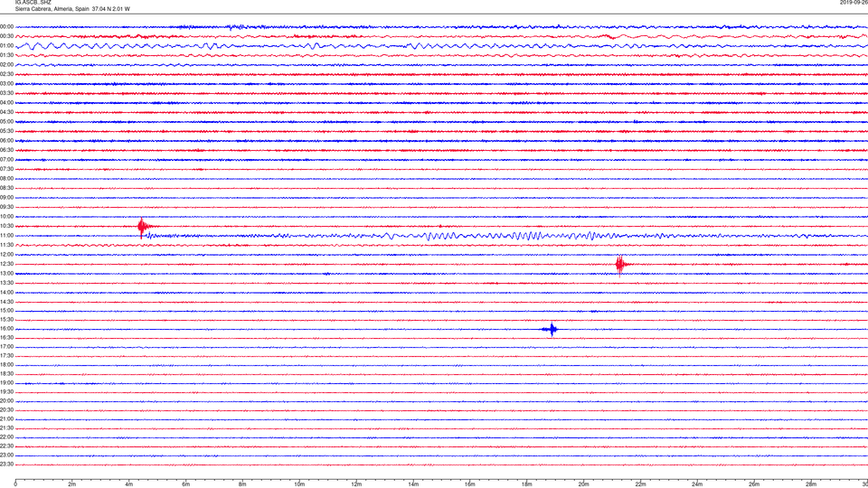868x488 pixels.
Task: Click the 11:00 time label
Action: (x=6, y=236)
